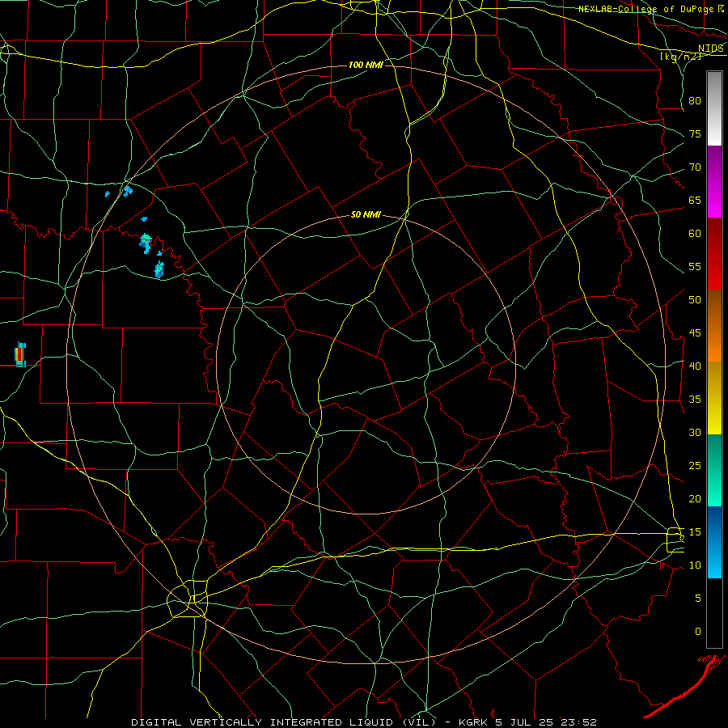This screenshot has height=728, width=728.
Task: Click the 45 value on the VIL scale
Action: tap(695, 333)
